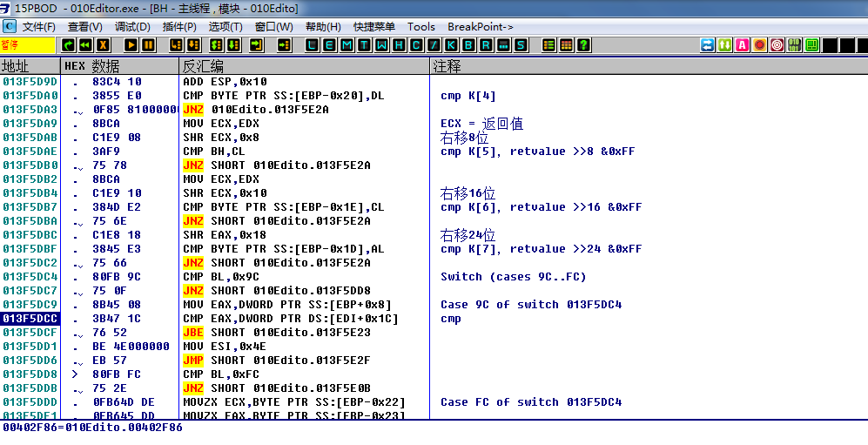
Task: Open Windows list via W icon
Action: point(382,45)
